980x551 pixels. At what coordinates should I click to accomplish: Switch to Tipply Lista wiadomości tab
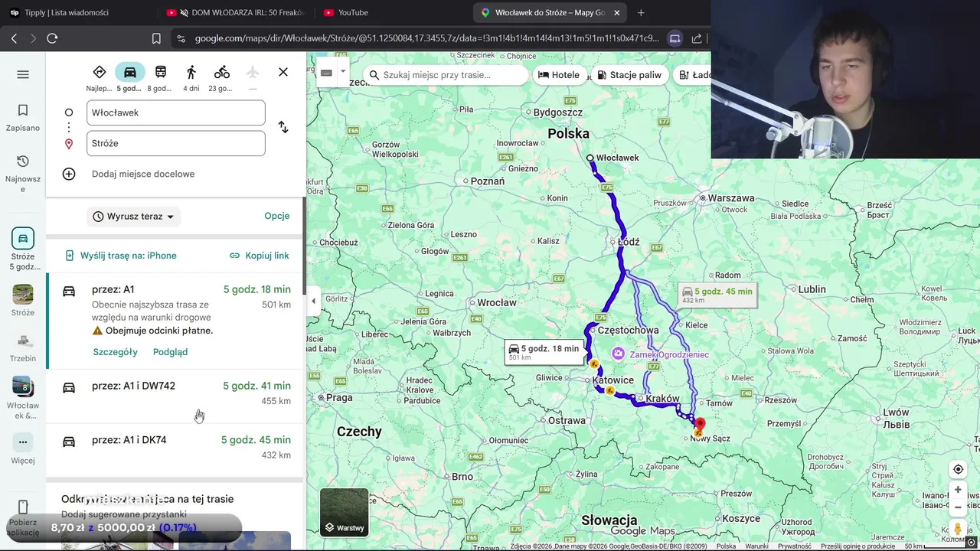[x=66, y=12]
